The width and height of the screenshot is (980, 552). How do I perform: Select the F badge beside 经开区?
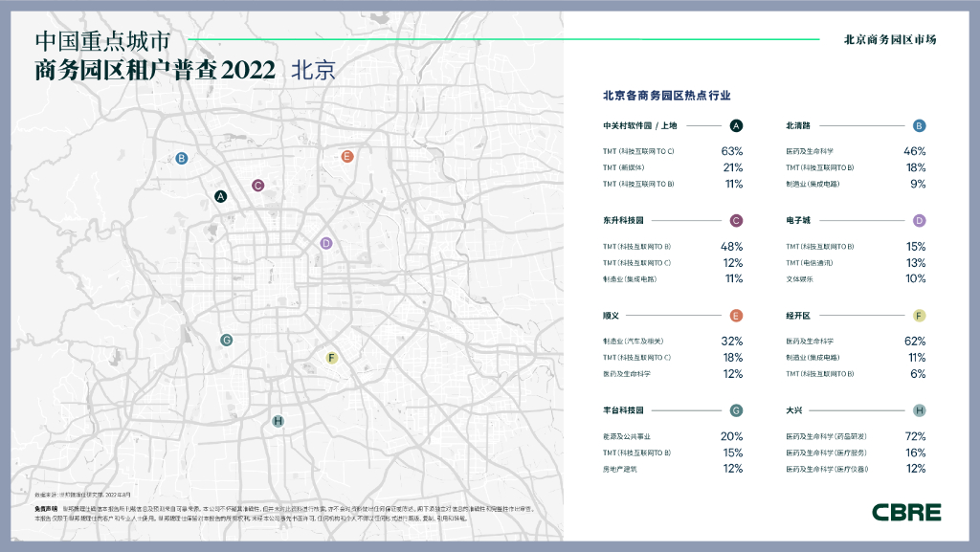pos(919,315)
